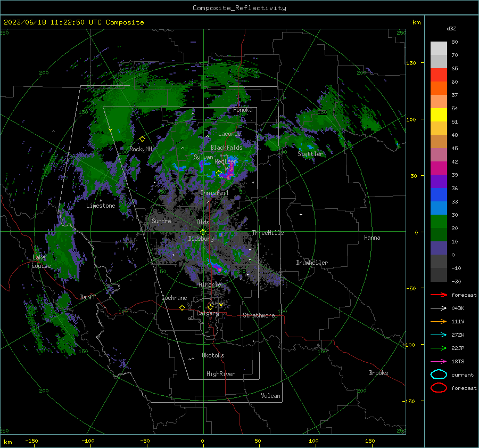The width and height of the screenshot is (479, 448).
Task: Click the 80 dBZ white color swatch
Action: [439, 48]
